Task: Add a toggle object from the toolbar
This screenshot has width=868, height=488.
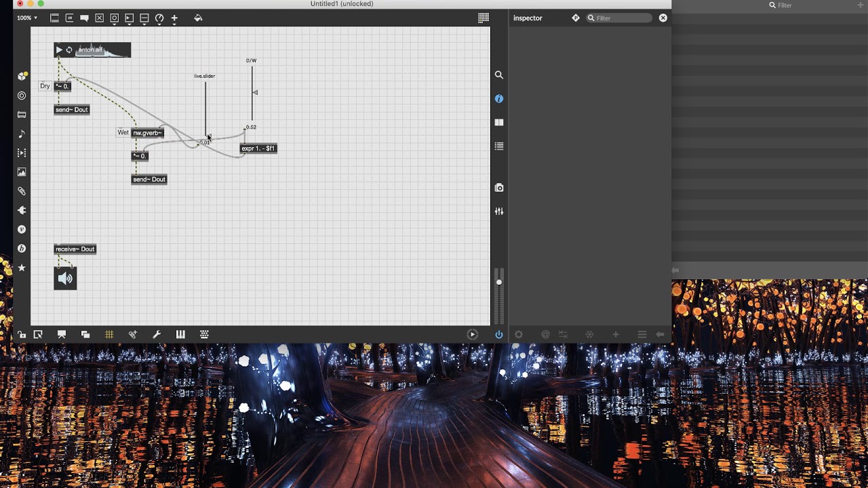Action: pyautogui.click(x=99, y=18)
